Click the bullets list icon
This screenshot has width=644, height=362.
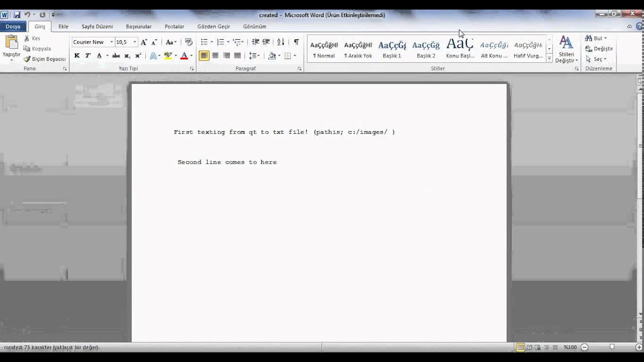pos(204,42)
